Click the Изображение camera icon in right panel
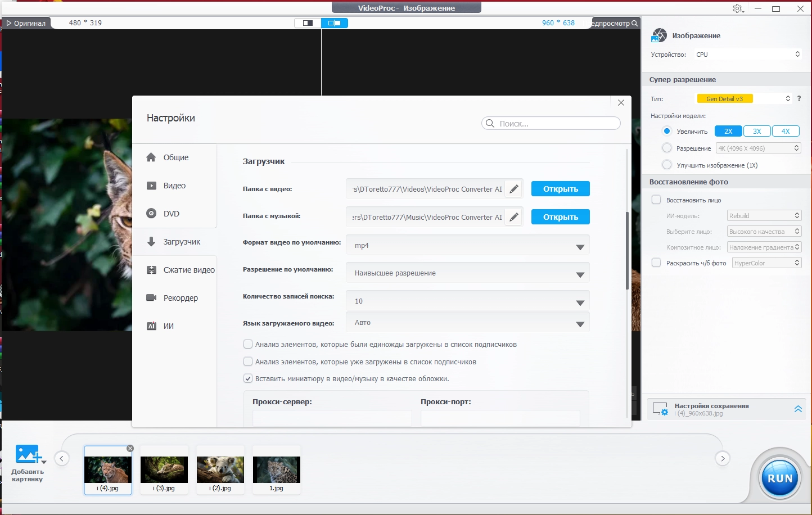 [658, 35]
